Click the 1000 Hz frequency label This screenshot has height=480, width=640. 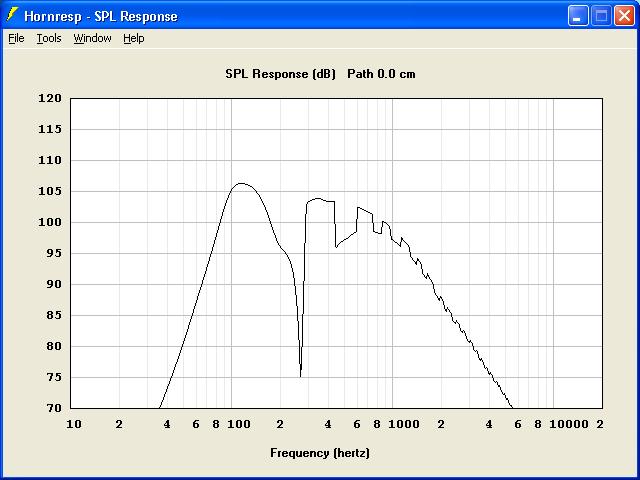(x=404, y=424)
